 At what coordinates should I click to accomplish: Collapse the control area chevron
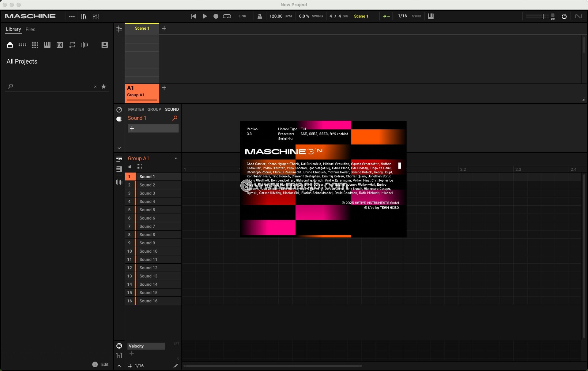119,148
